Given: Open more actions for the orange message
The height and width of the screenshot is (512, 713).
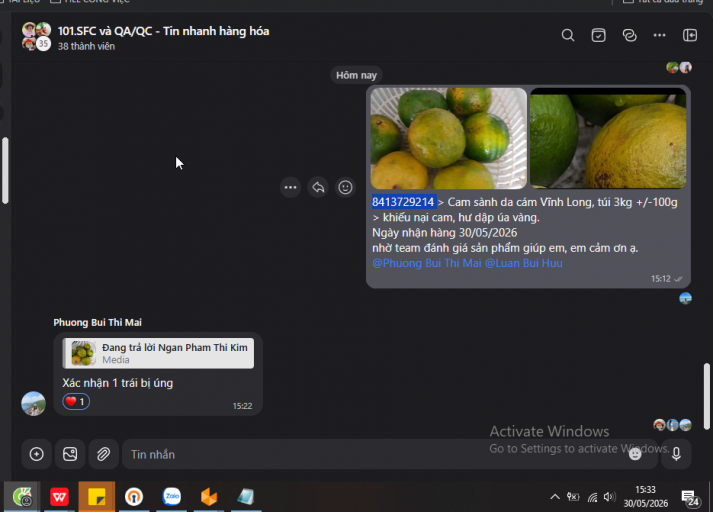Looking at the screenshot, I should 290,187.
